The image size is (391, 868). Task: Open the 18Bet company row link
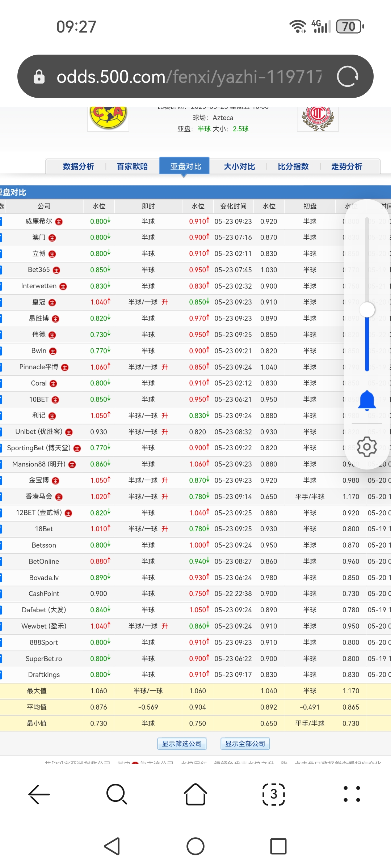tap(44, 529)
